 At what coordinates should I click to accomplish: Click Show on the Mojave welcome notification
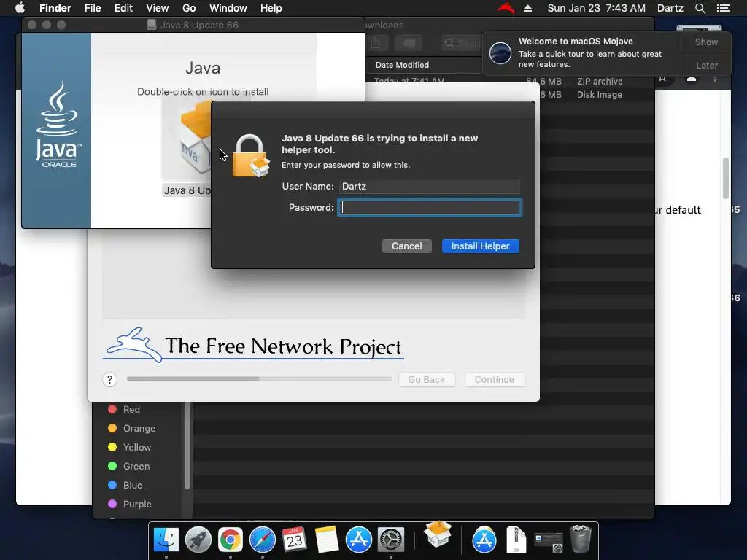pyautogui.click(x=706, y=42)
